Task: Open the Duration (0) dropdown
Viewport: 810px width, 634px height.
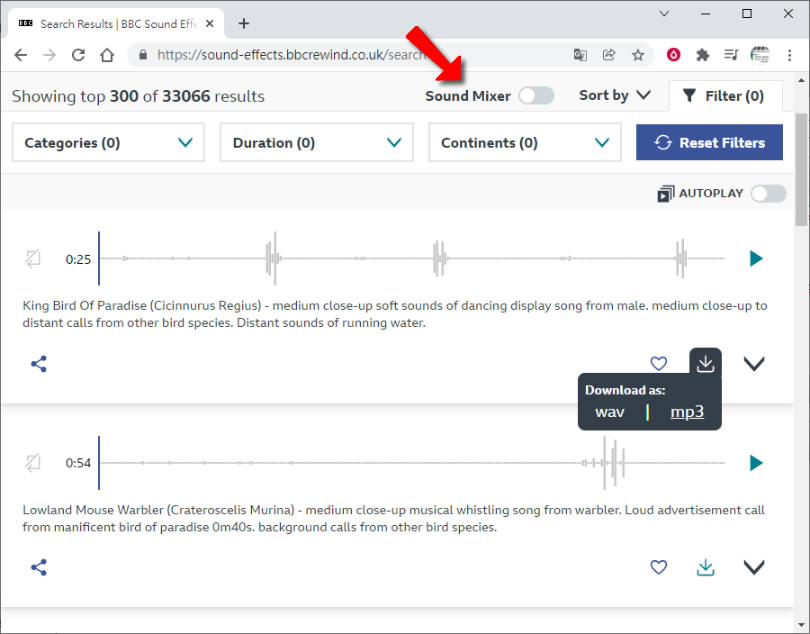Action: click(x=317, y=142)
